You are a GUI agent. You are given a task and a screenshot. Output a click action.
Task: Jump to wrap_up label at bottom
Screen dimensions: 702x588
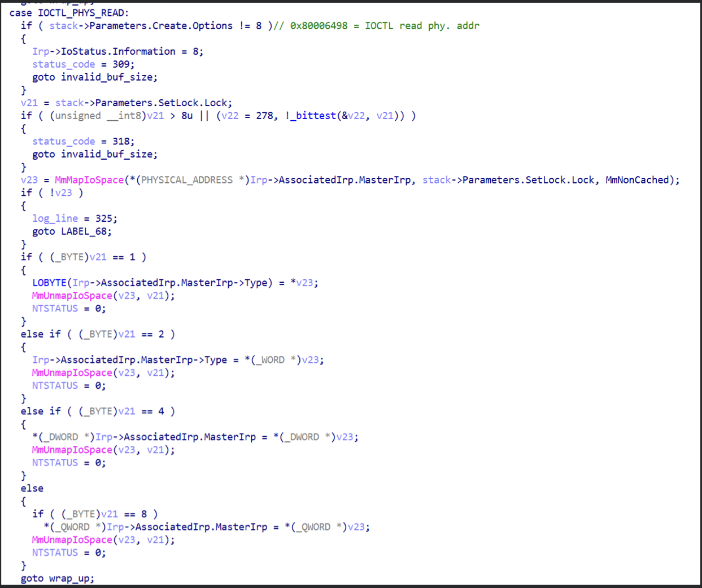tap(71, 578)
